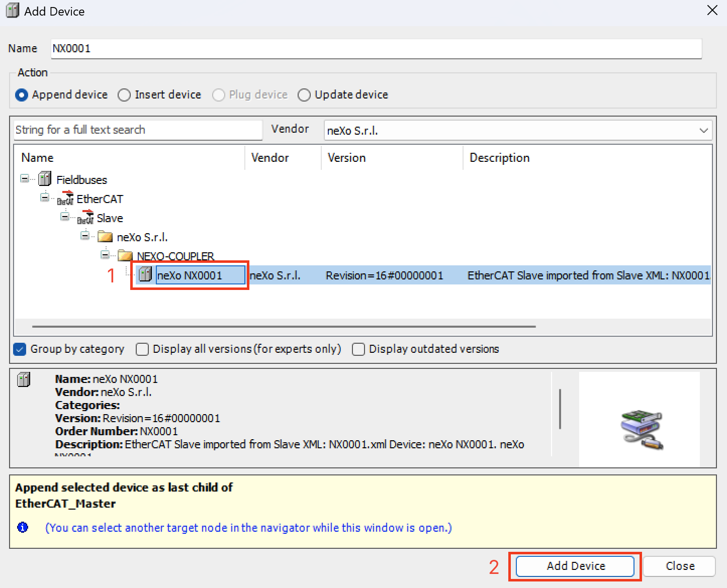
Task: Click the details panel vertical scrollbar
Action: (x=560, y=409)
